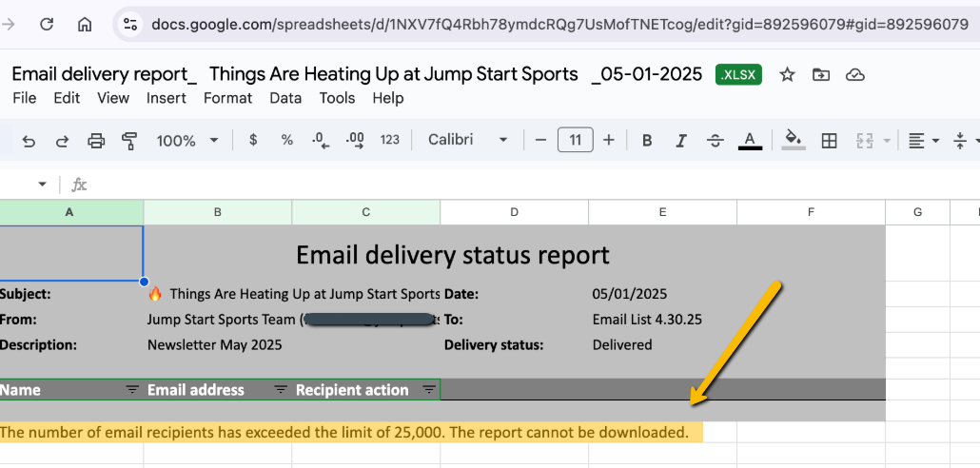Click the merge cells icon
The width and height of the screenshot is (980, 468).
(864, 141)
